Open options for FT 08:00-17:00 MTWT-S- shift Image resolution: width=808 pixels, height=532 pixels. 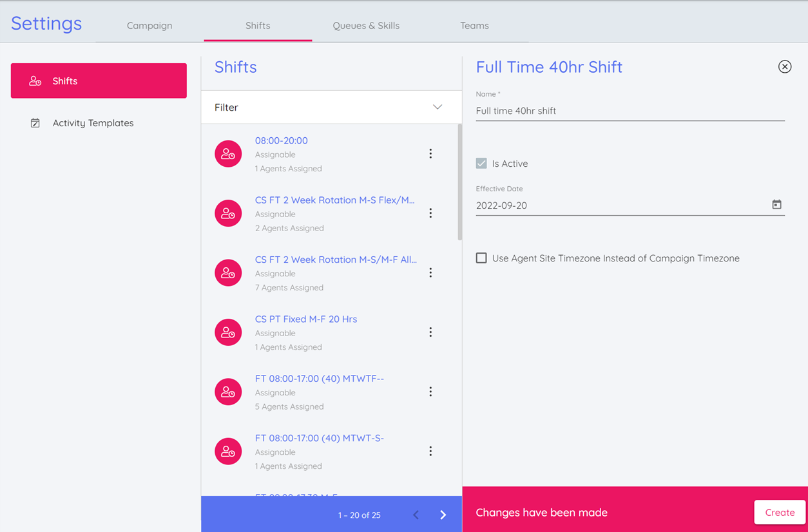(x=430, y=451)
